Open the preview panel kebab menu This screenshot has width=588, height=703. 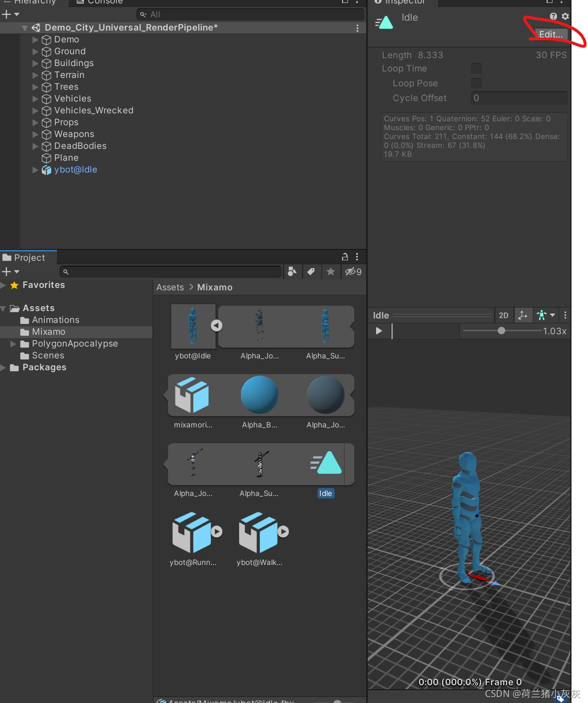[x=565, y=315]
